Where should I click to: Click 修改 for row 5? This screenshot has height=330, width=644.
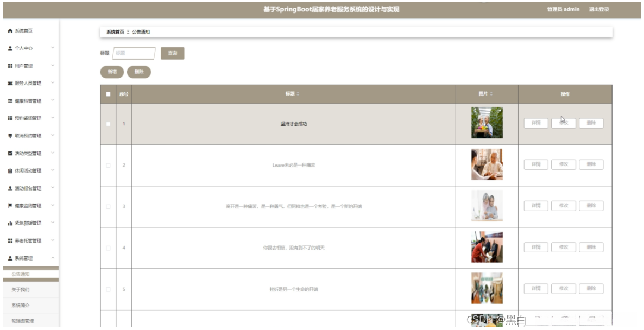564,289
